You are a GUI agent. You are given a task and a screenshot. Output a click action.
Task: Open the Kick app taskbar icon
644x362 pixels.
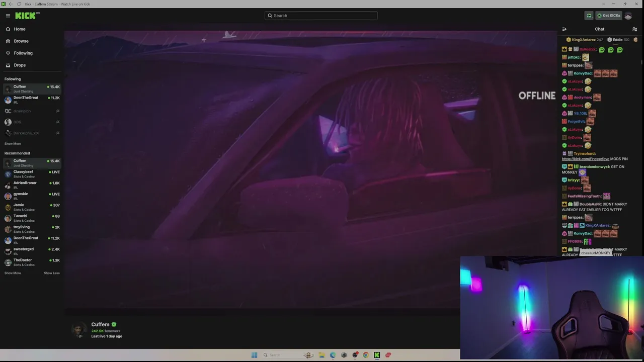click(377, 355)
